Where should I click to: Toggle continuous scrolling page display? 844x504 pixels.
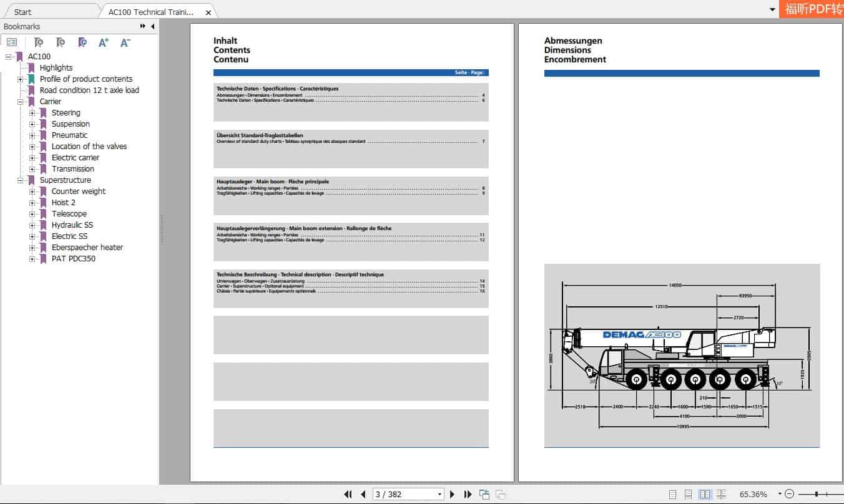[689, 494]
